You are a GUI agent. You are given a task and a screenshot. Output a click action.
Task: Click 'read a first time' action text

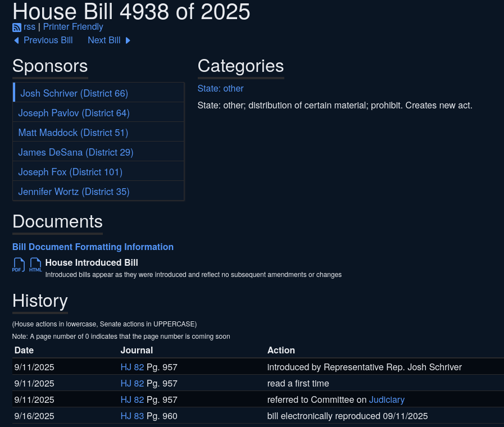point(298,384)
